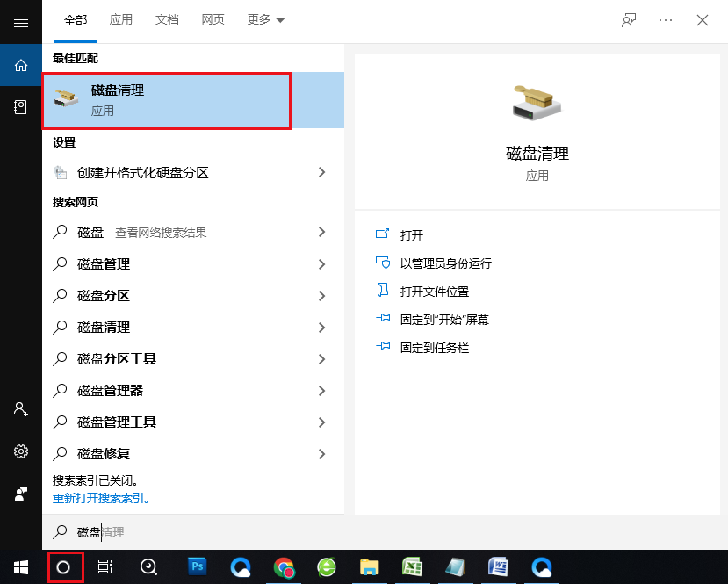Expand arrow next to 磁盘分区工具

(x=321, y=359)
